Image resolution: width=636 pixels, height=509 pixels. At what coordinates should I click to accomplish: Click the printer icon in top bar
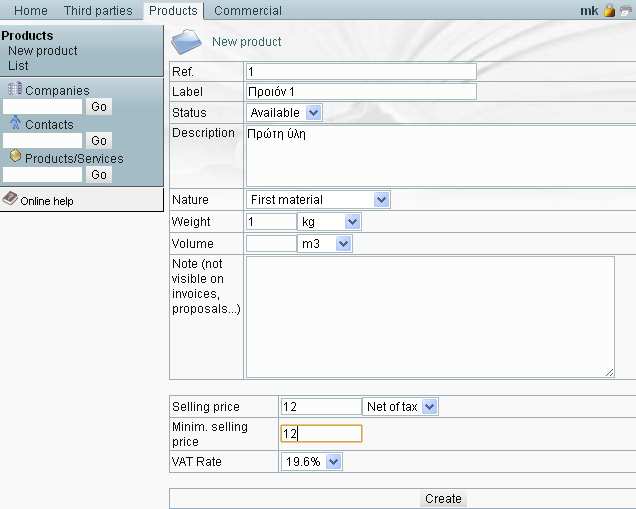point(627,11)
